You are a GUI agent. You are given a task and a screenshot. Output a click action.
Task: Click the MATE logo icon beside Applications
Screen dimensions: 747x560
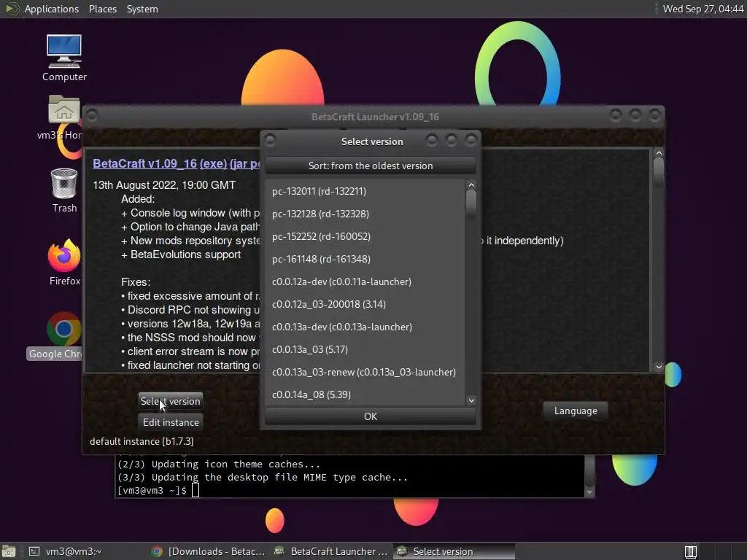click(12, 9)
